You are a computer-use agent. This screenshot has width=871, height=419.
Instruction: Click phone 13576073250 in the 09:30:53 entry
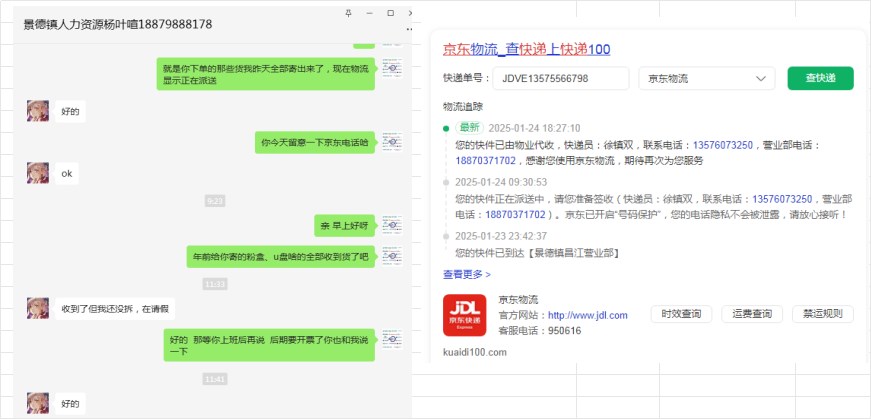point(782,199)
